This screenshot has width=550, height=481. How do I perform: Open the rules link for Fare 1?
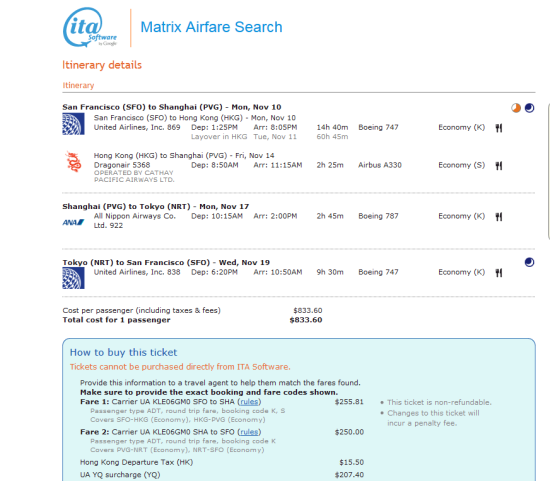point(249,402)
